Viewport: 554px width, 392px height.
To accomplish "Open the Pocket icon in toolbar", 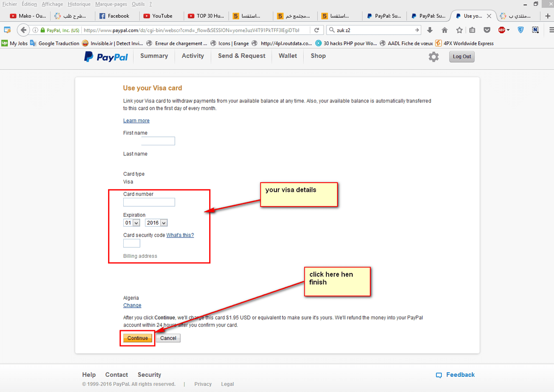I will [487, 30].
